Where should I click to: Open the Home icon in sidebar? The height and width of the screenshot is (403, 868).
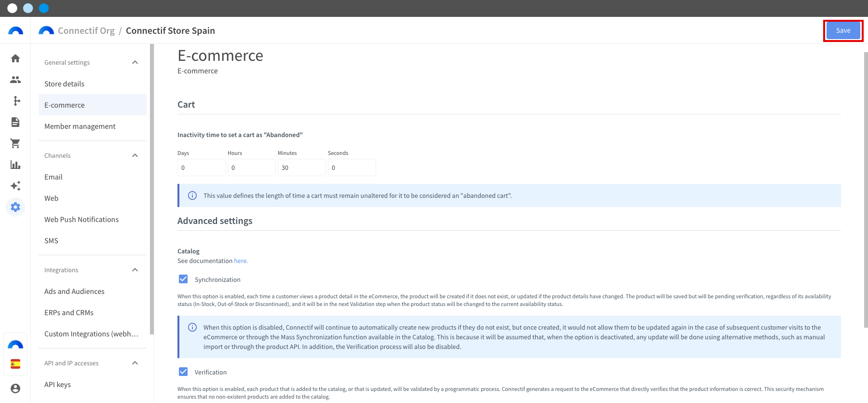(x=15, y=58)
